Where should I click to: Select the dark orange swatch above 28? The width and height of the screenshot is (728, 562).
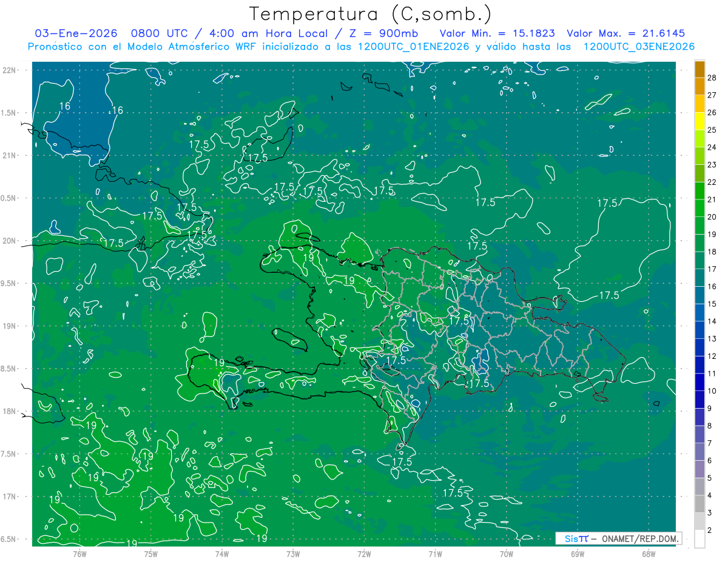pos(699,69)
